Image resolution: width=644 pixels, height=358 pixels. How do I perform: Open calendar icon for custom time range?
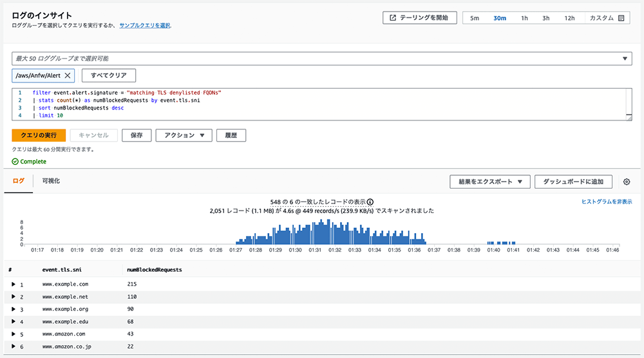click(621, 18)
